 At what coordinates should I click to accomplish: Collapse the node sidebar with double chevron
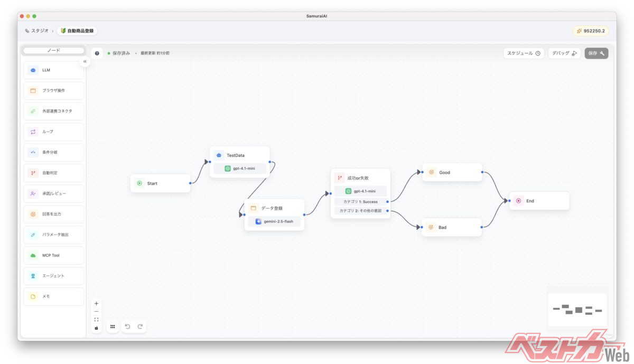pos(85,62)
